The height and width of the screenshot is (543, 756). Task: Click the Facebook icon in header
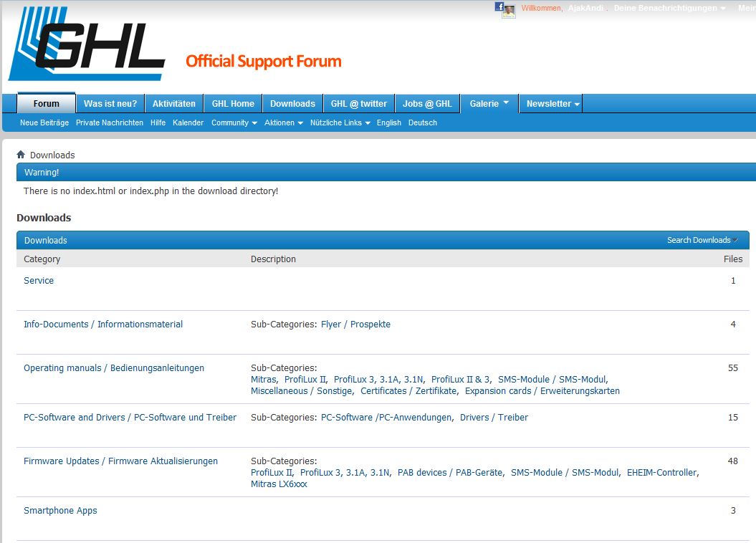click(499, 7)
